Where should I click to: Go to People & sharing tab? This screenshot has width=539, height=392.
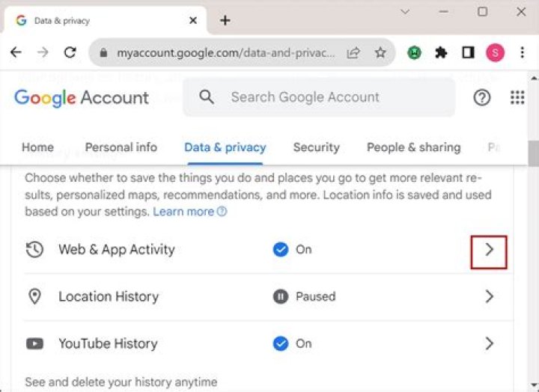pyautogui.click(x=413, y=147)
